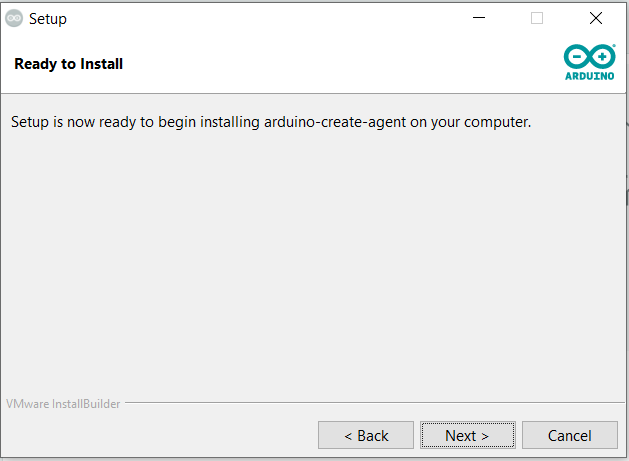629x461 pixels.
Task: Click the word "arduino-create-agent" in the message
Action: tap(335, 122)
